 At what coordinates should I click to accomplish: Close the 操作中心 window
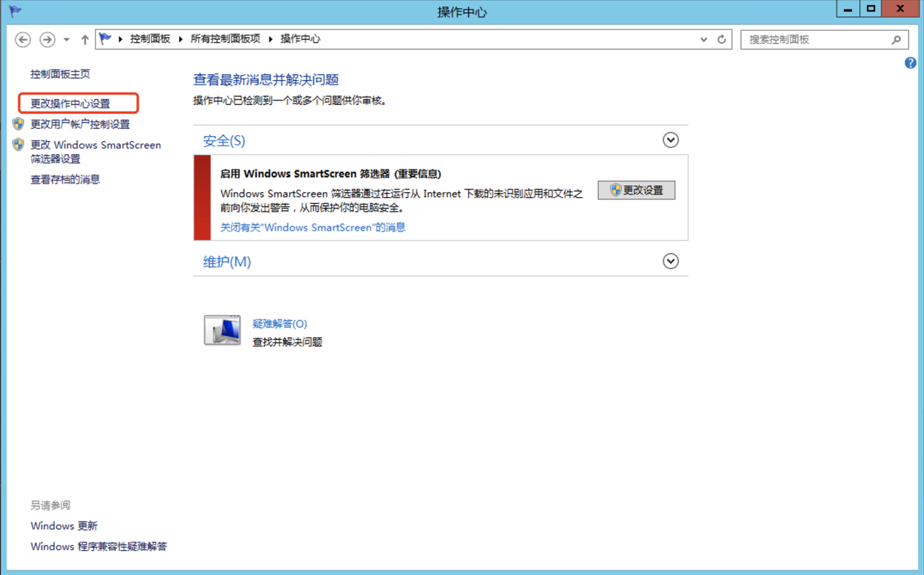pos(901,9)
